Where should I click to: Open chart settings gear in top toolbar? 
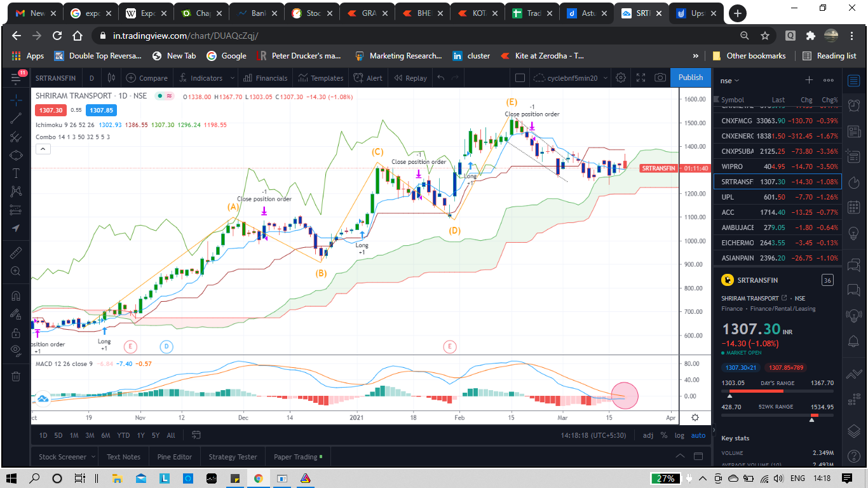click(x=621, y=78)
